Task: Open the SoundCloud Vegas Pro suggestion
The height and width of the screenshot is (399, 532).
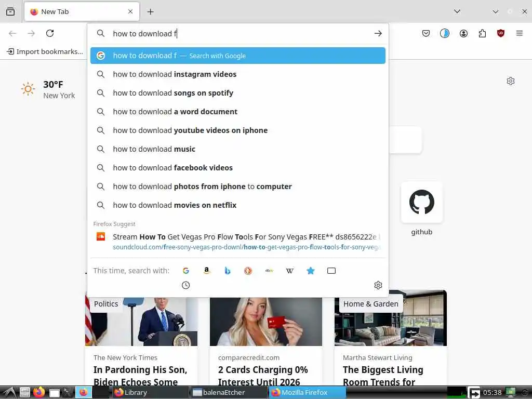Action: pyautogui.click(x=238, y=242)
